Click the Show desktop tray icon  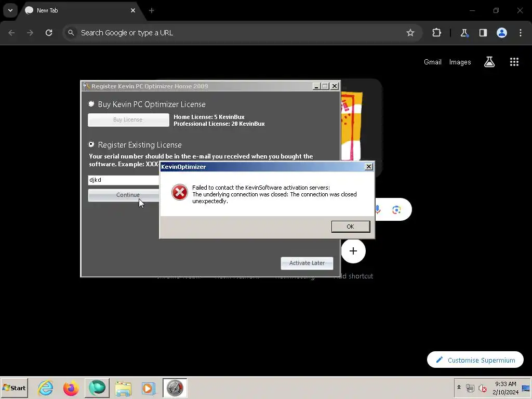[526, 388]
